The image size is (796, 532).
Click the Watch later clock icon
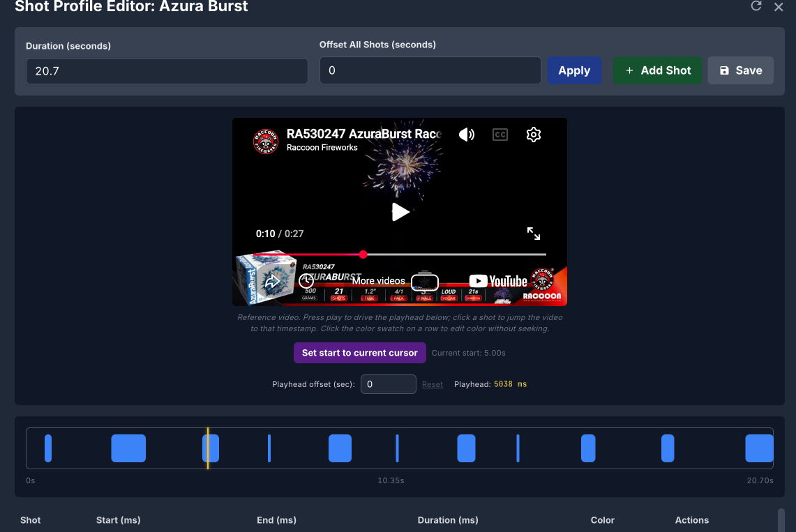[x=306, y=281]
